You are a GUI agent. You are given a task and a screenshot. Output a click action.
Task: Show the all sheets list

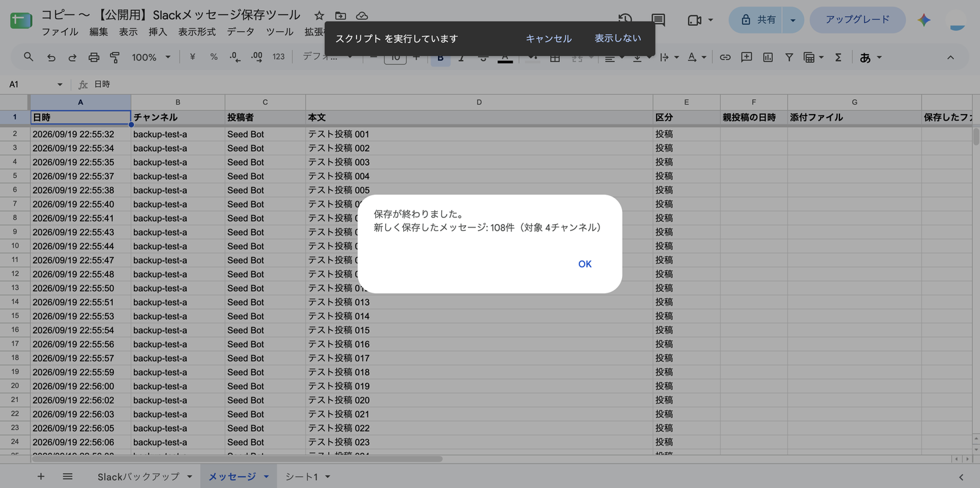pos(67,477)
